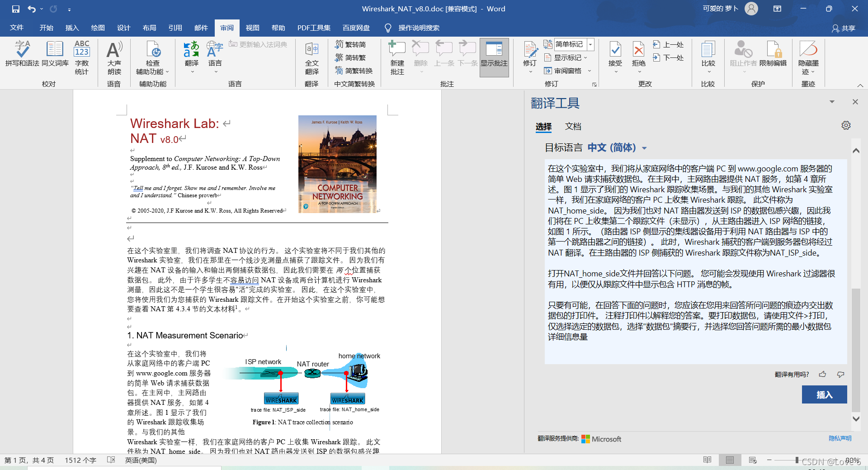Viewport: 868px width, 470px height.
Task: Insert a new comment (新建批注)
Action: pyautogui.click(x=397, y=58)
